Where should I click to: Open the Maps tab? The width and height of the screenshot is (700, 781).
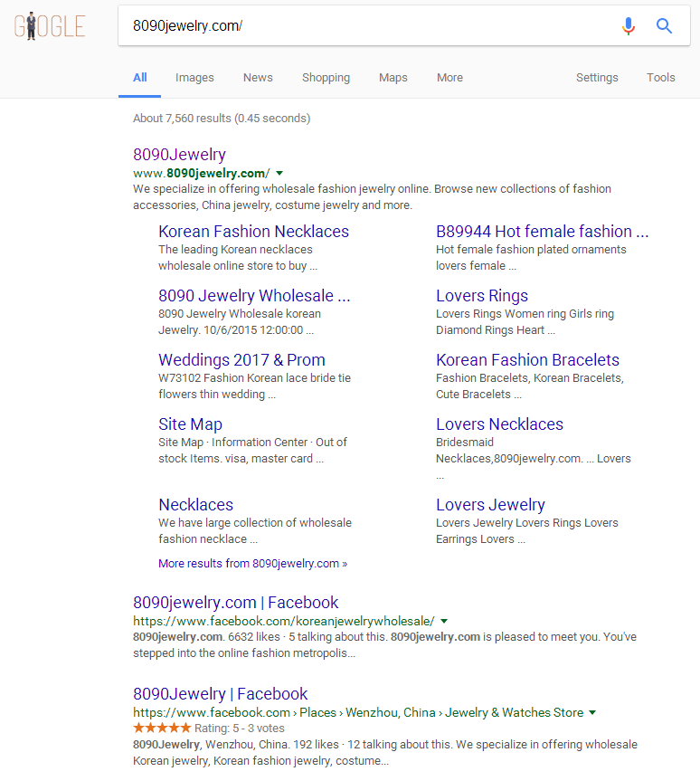(393, 78)
